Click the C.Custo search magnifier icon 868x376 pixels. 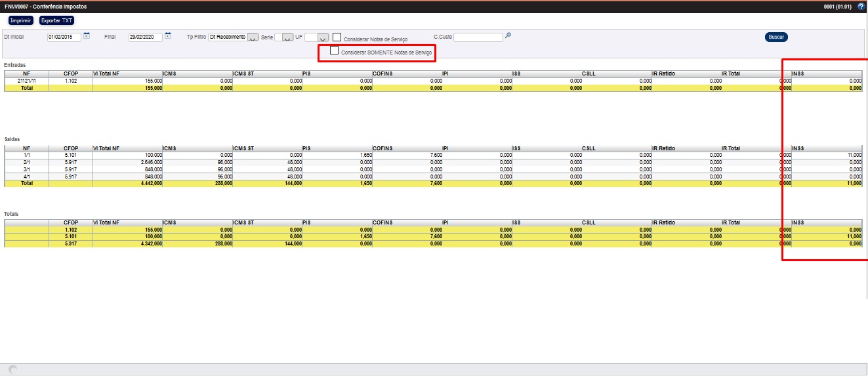(x=508, y=36)
